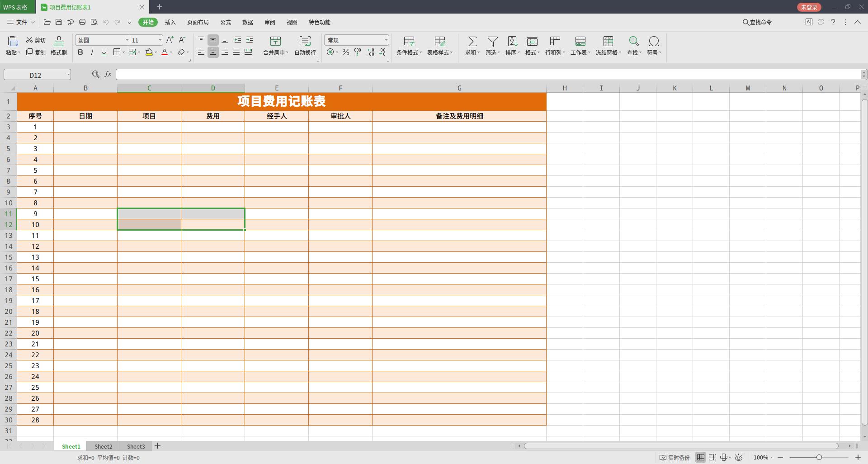Insert a symbol with 符号
This screenshot has width=868, height=464.
coord(654,45)
